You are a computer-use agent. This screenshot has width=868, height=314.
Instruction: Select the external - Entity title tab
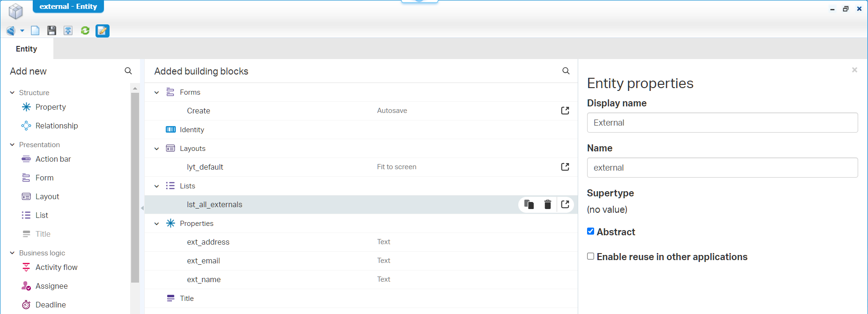click(x=68, y=7)
